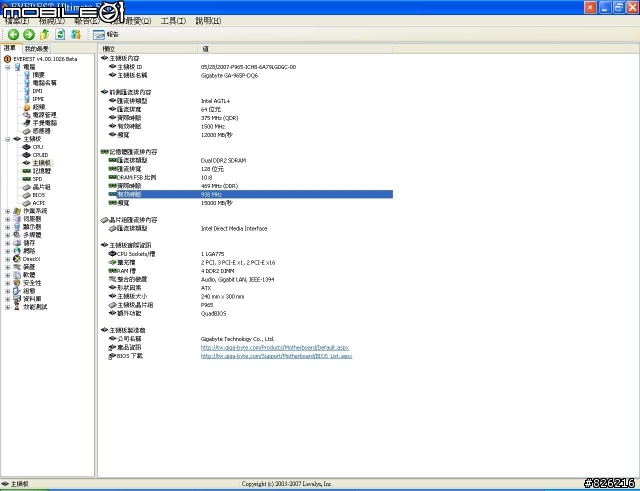Viewport: 640px width, 491px height.
Task: Click the 4 DDR2 DIMM value
Action: 218,271
